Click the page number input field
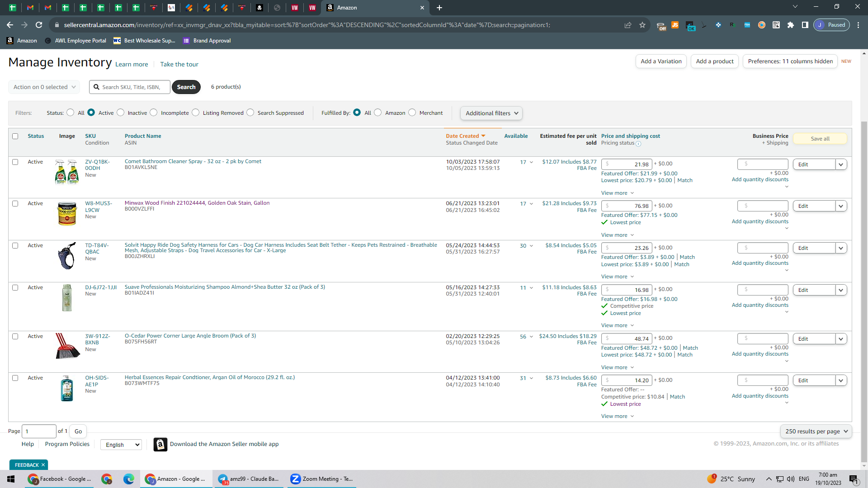This screenshot has height=488, width=868. 39,432
